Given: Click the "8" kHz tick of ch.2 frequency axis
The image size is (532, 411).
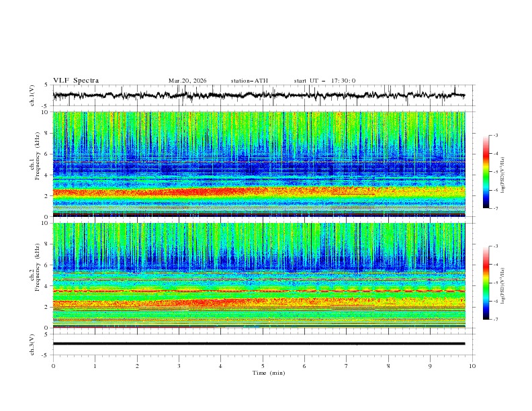Looking at the screenshot, I should click(x=46, y=244).
